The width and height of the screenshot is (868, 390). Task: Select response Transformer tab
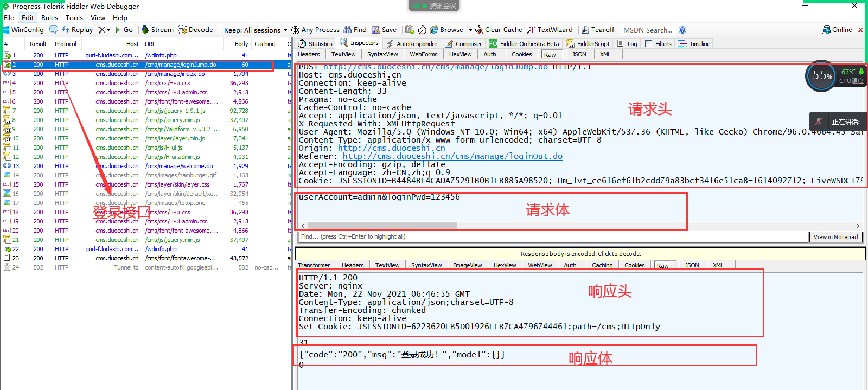click(314, 265)
